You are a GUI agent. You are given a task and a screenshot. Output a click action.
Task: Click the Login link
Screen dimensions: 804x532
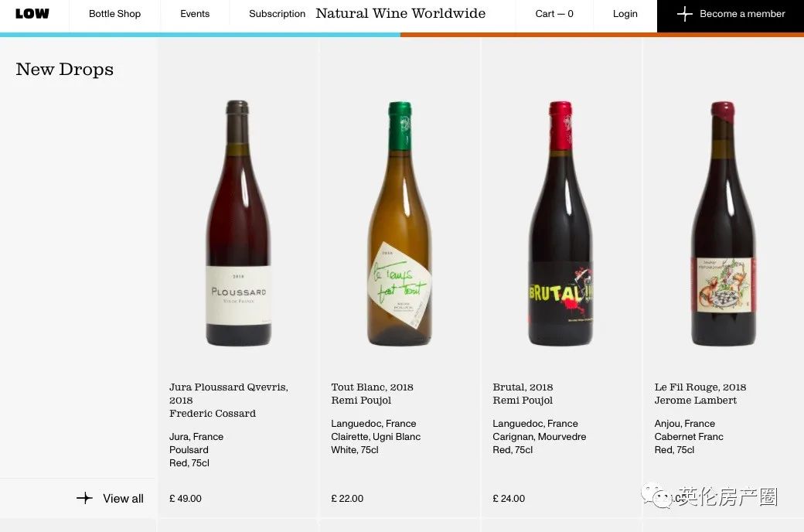click(x=625, y=14)
